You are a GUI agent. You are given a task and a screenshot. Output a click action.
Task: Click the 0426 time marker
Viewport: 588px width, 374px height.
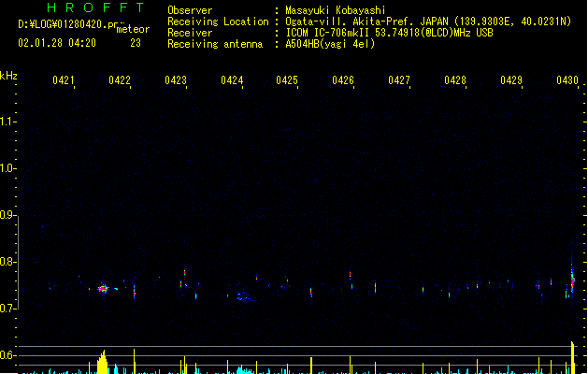[x=343, y=80]
